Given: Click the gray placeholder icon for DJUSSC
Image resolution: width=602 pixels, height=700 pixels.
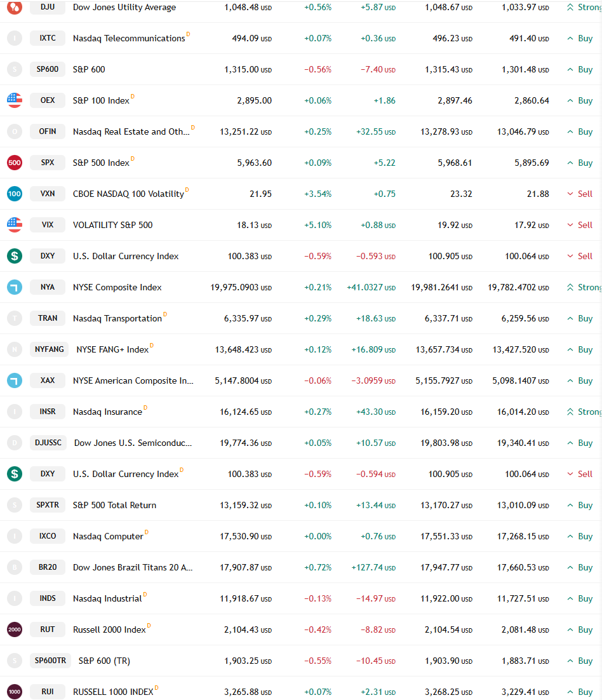Looking at the screenshot, I should coord(15,443).
